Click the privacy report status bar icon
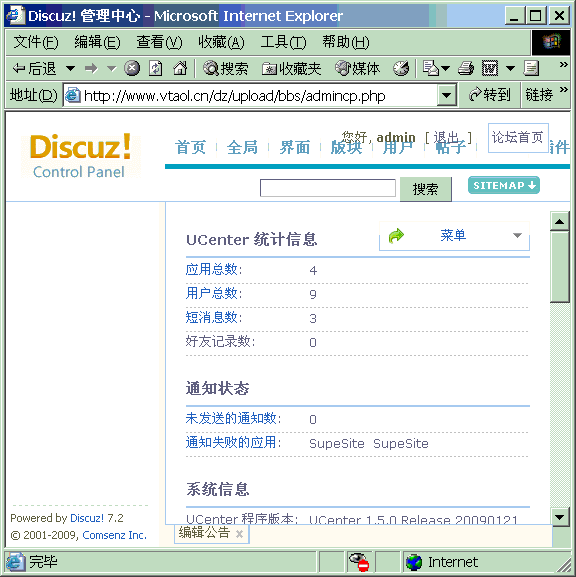 pyautogui.click(x=359, y=562)
